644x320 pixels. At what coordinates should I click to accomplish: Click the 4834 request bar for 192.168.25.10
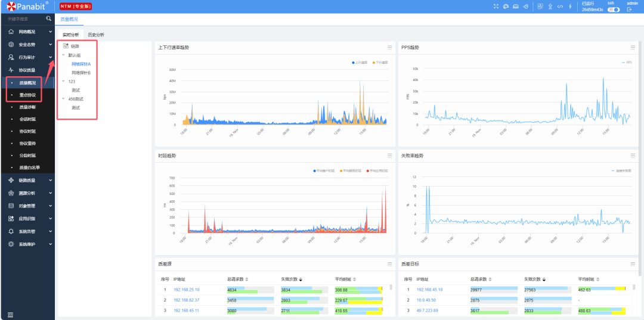point(250,290)
